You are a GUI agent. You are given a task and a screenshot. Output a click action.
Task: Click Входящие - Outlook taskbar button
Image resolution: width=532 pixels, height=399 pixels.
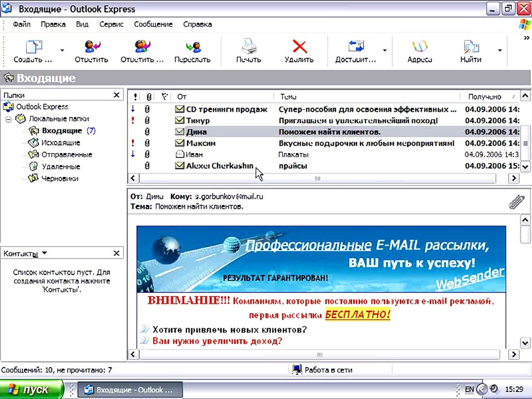point(130,390)
